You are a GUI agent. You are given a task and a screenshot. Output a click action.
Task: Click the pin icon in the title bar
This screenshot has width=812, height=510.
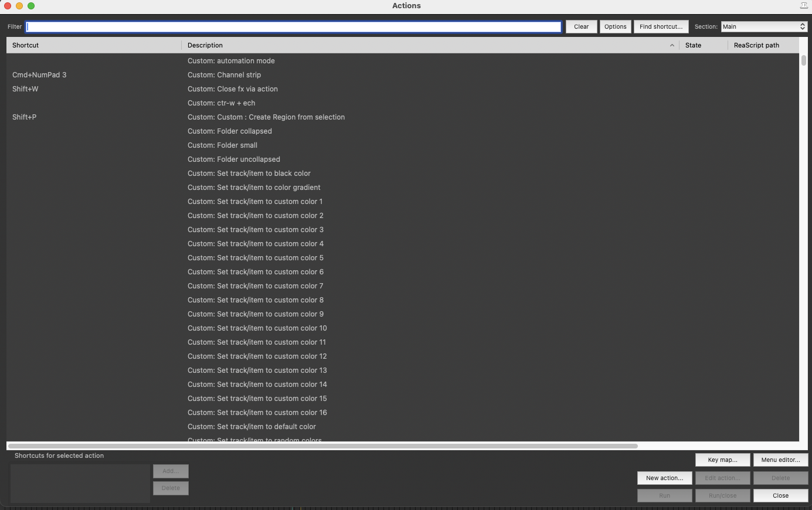[x=804, y=5]
